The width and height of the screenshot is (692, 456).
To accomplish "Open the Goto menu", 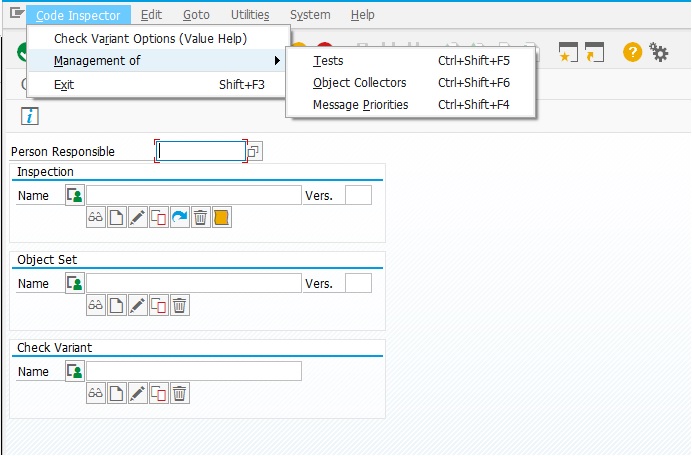I will click(x=196, y=15).
